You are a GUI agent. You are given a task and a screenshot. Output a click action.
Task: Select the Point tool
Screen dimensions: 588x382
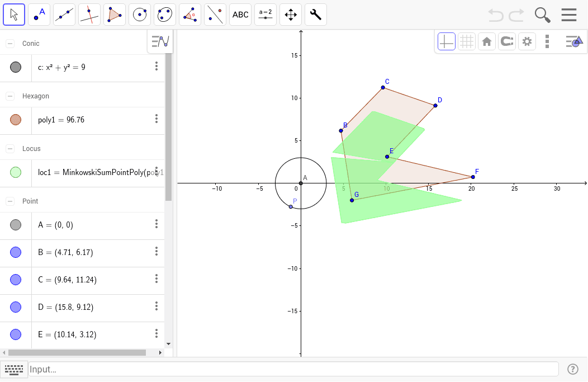[39, 14]
